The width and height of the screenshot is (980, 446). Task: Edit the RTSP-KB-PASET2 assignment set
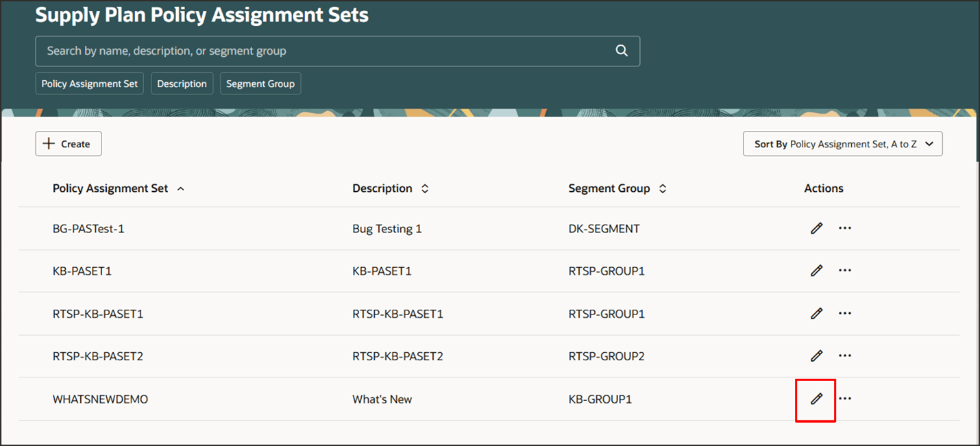(816, 356)
